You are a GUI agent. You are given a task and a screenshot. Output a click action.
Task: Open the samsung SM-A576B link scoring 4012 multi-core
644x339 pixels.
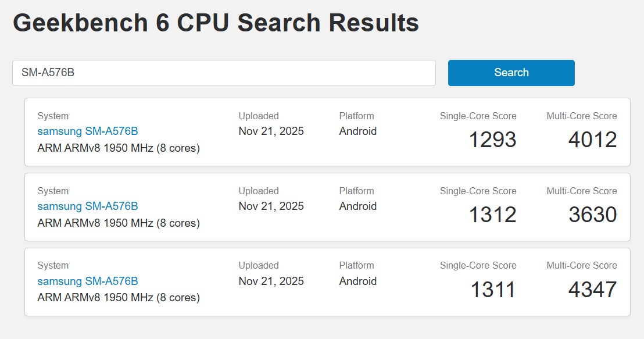coord(88,131)
